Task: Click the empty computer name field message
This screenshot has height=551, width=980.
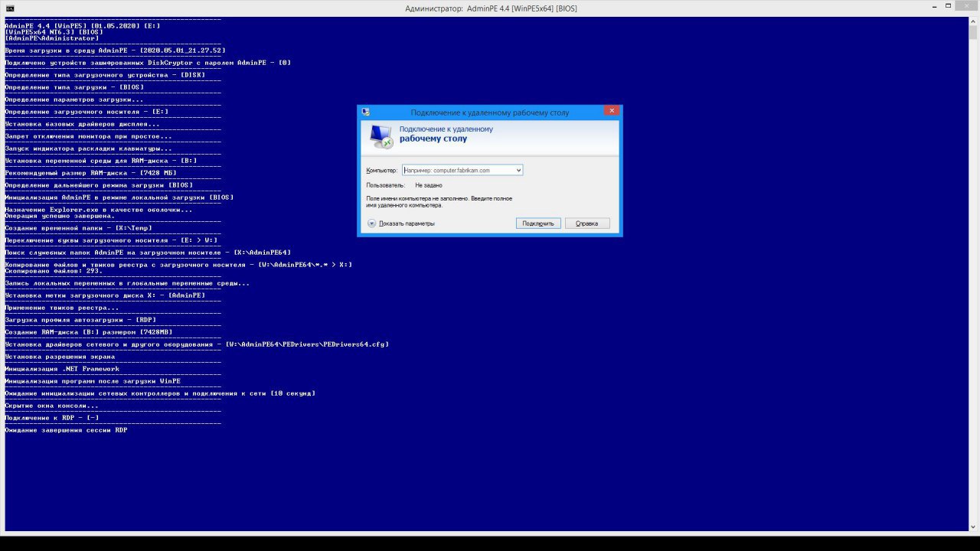Action: click(x=439, y=201)
